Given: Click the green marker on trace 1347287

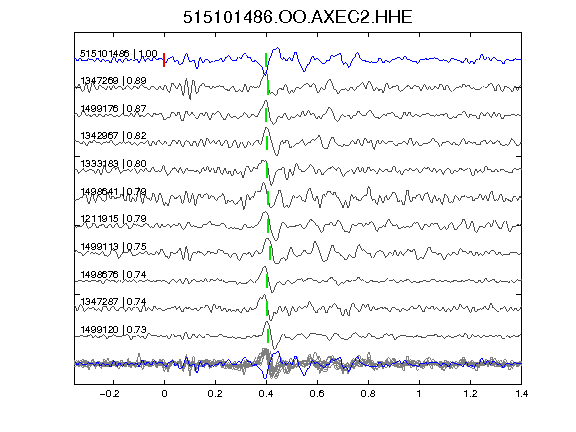Looking at the screenshot, I should coord(267,308).
